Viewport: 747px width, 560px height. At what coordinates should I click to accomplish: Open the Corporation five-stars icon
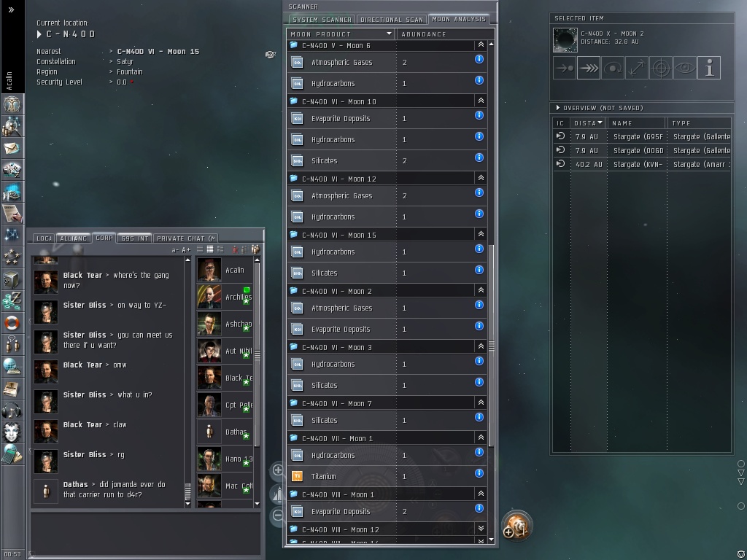(x=12, y=257)
